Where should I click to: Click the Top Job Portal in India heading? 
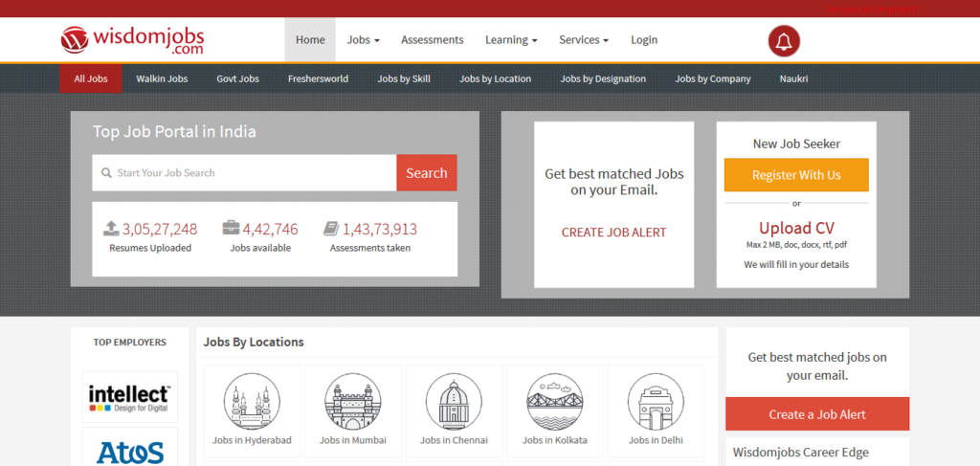tap(174, 132)
